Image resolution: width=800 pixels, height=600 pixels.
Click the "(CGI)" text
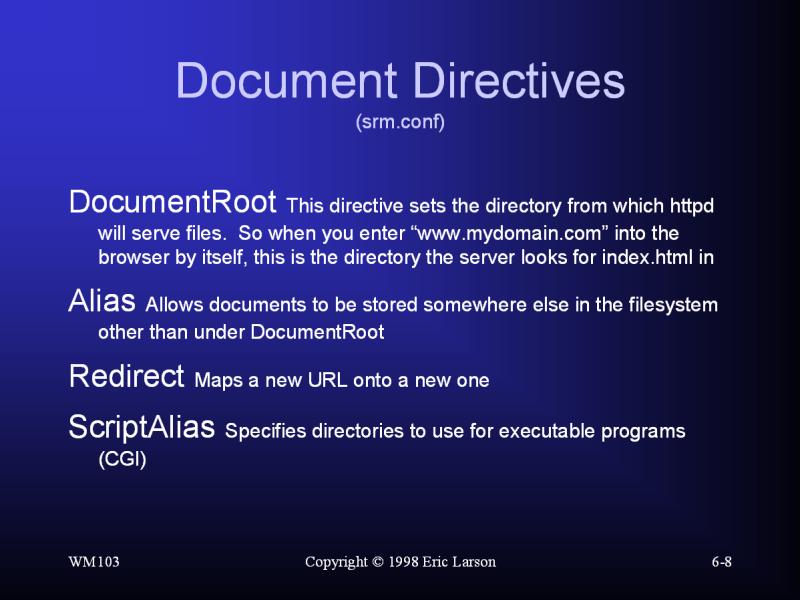coord(122,459)
